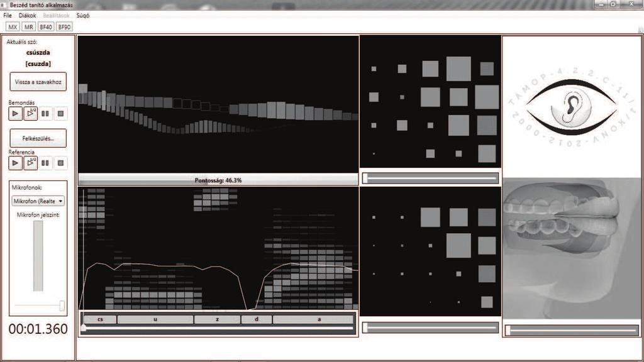The width and height of the screenshot is (644, 362).
Task: Select the 'u' phoneme segment
Action: (155, 319)
